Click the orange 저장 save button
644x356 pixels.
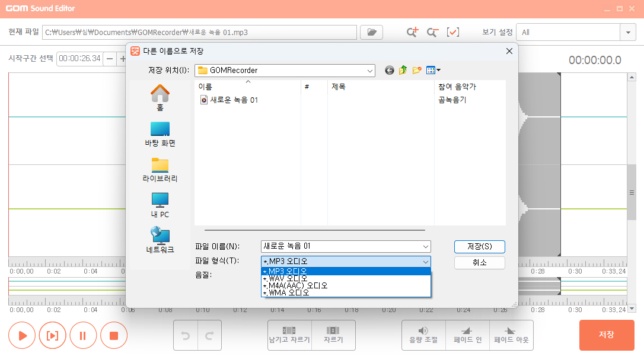pos(607,335)
